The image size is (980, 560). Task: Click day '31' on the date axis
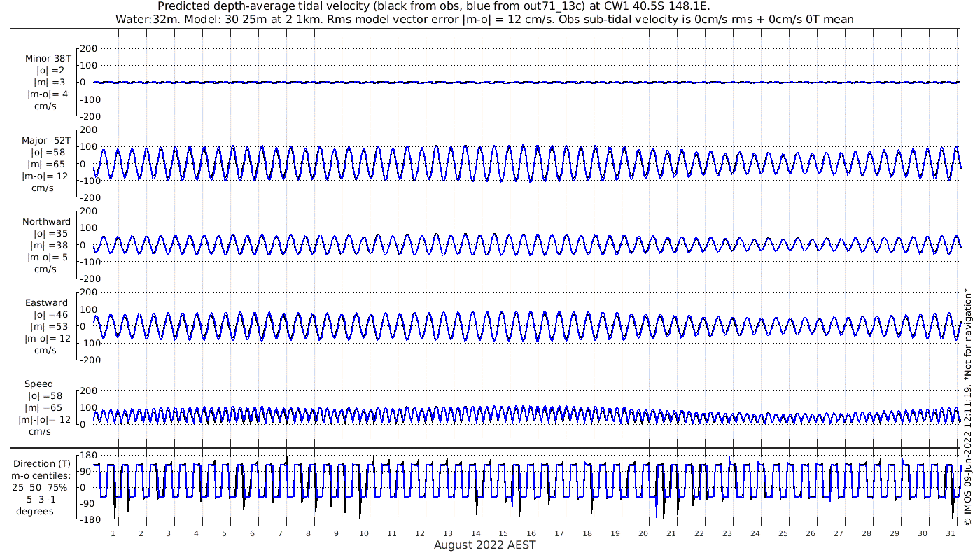point(951,533)
